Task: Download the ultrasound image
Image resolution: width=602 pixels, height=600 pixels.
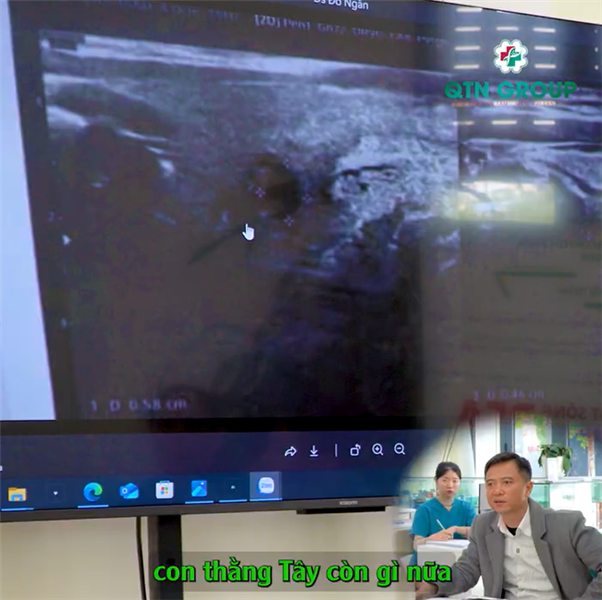Action: pyautogui.click(x=314, y=451)
